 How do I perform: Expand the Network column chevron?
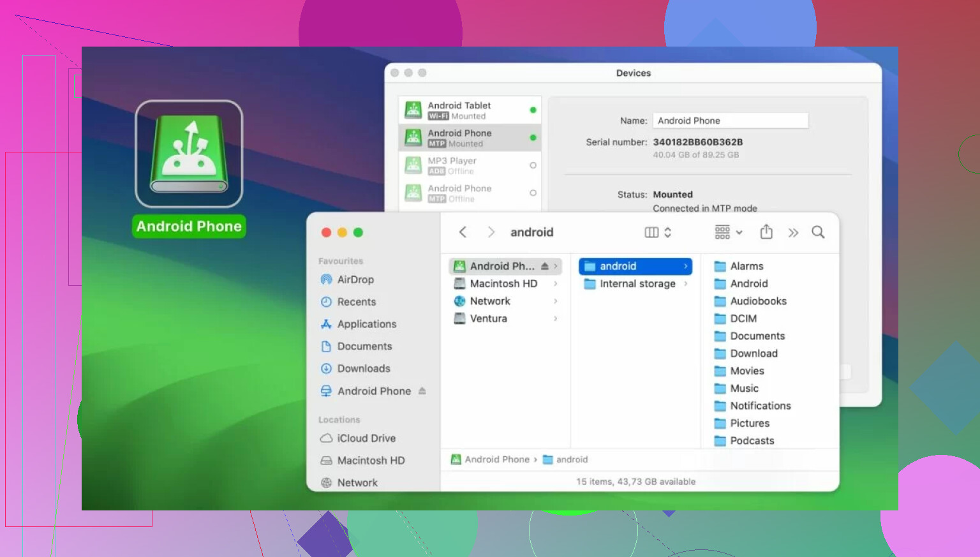pyautogui.click(x=556, y=301)
